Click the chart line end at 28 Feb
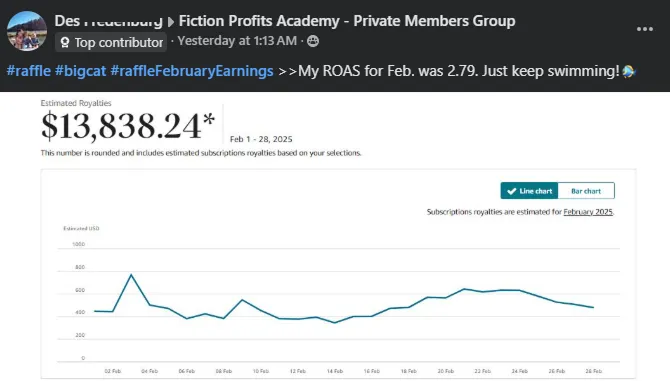This screenshot has height=381, width=670. (x=593, y=307)
